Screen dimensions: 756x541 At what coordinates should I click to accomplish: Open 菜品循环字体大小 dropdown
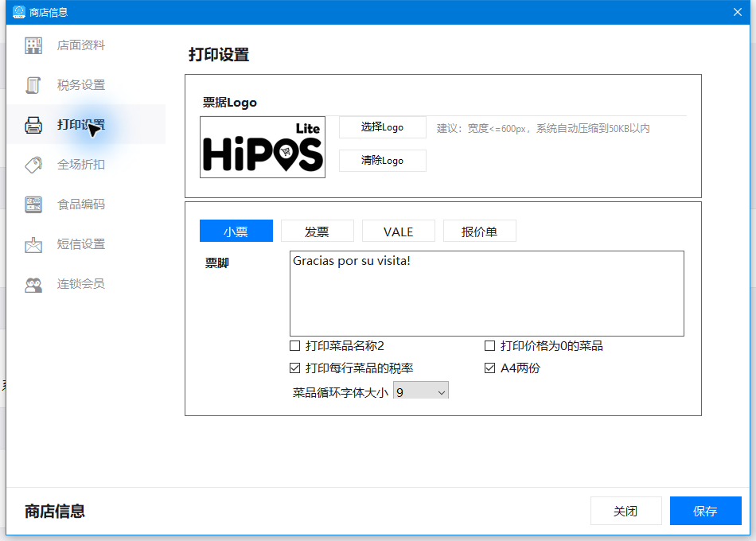click(421, 391)
